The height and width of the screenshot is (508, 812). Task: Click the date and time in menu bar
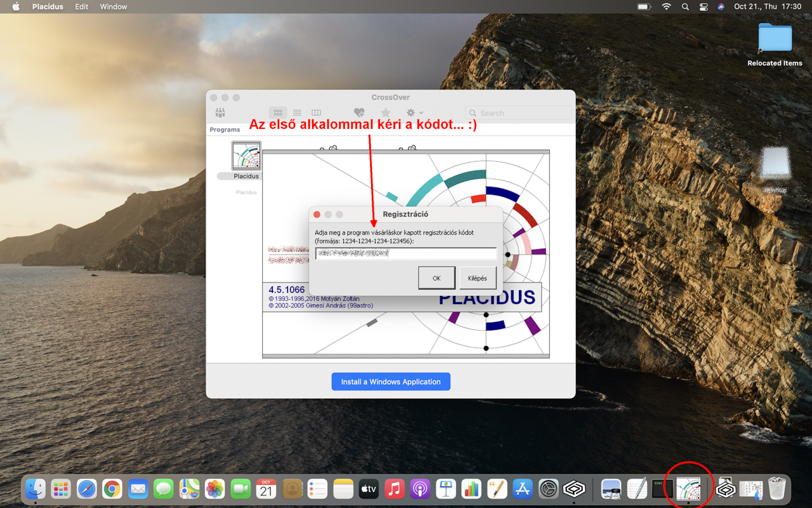[768, 6]
